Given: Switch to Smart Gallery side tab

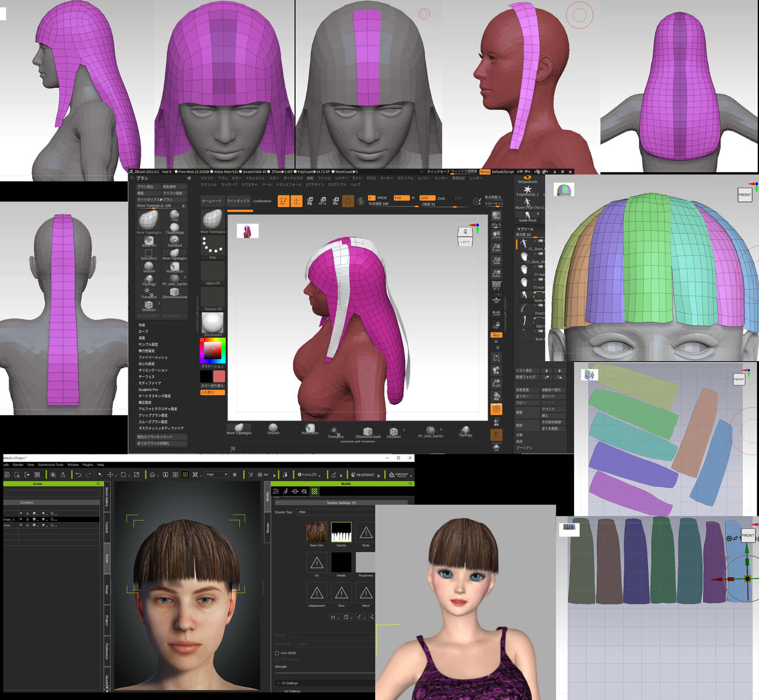Looking at the screenshot, I should pyautogui.click(x=107, y=498).
